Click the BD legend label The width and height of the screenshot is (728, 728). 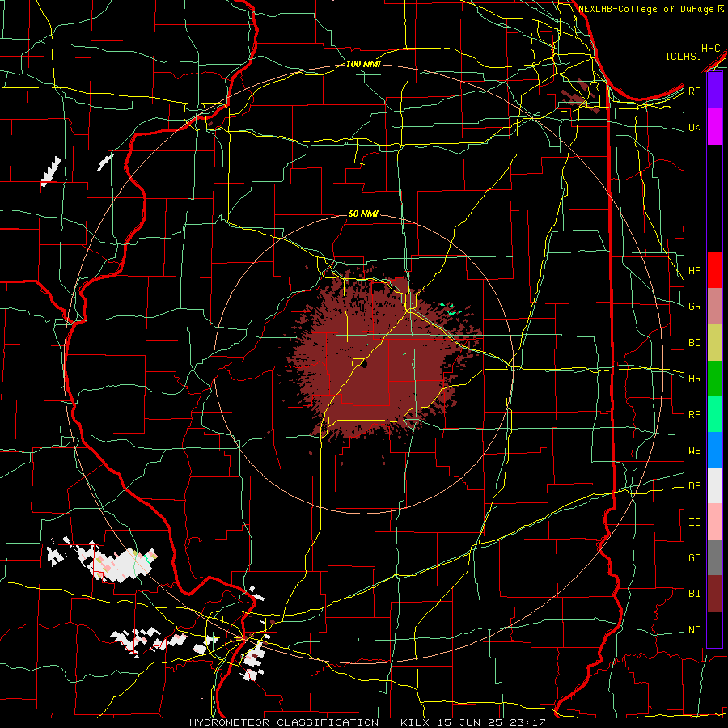click(x=694, y=343)
